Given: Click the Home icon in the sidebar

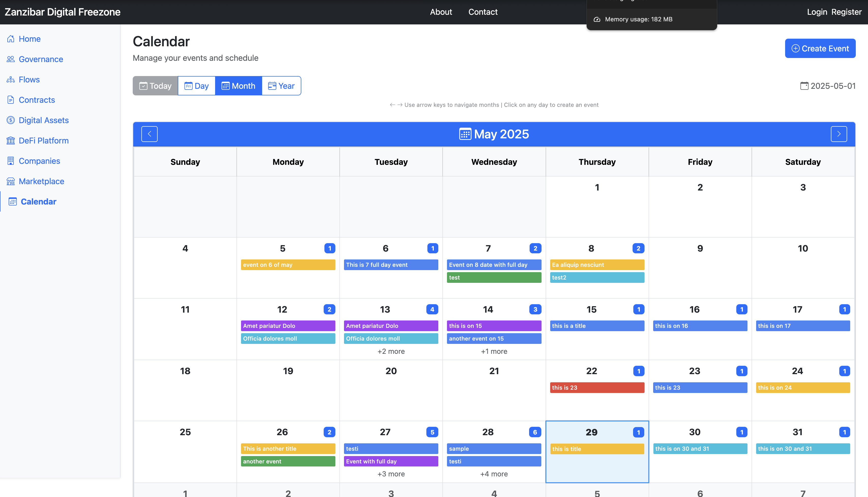Looking at the screenshot, I should (11, 39).
